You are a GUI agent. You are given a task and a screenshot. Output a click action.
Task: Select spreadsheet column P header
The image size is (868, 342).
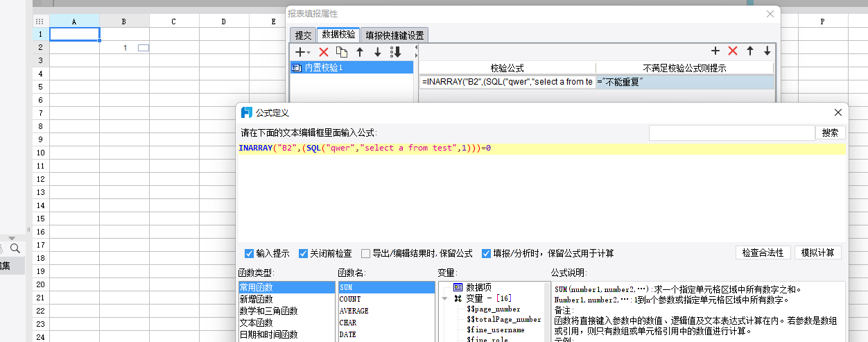pos(823,22)
